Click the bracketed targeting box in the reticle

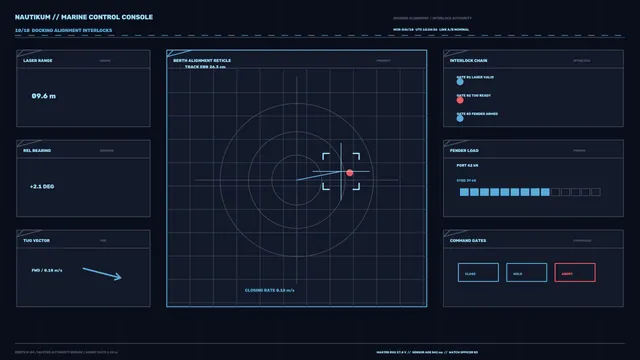click(x=341, y=171)
